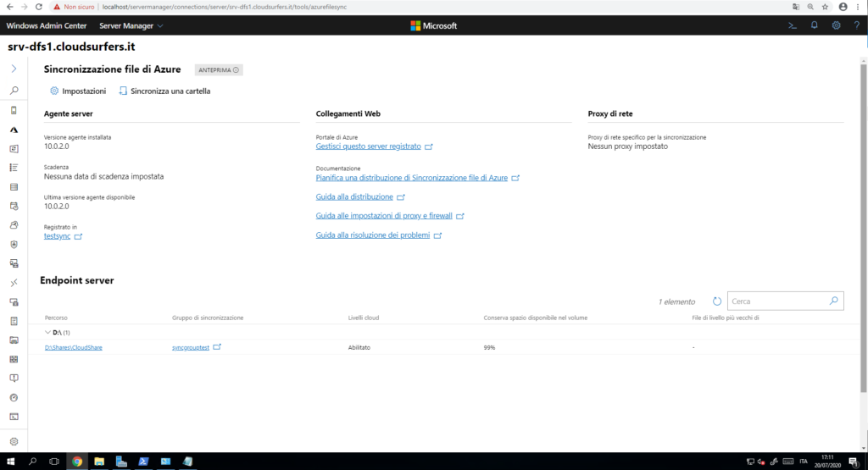Open the server Overview device icon in sidebar
This screenshot has width=868, height=470.
[x=14, y=110]
